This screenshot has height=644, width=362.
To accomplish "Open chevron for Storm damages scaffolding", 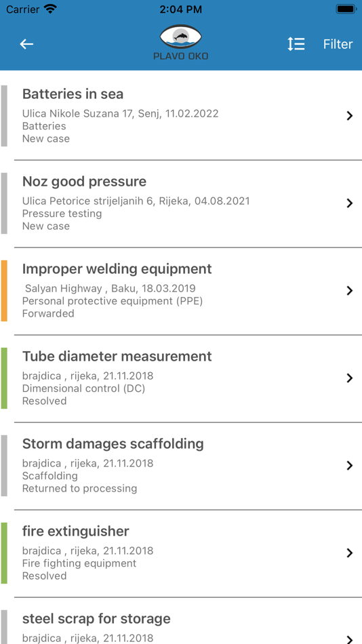I will click(x=350, y=465).
